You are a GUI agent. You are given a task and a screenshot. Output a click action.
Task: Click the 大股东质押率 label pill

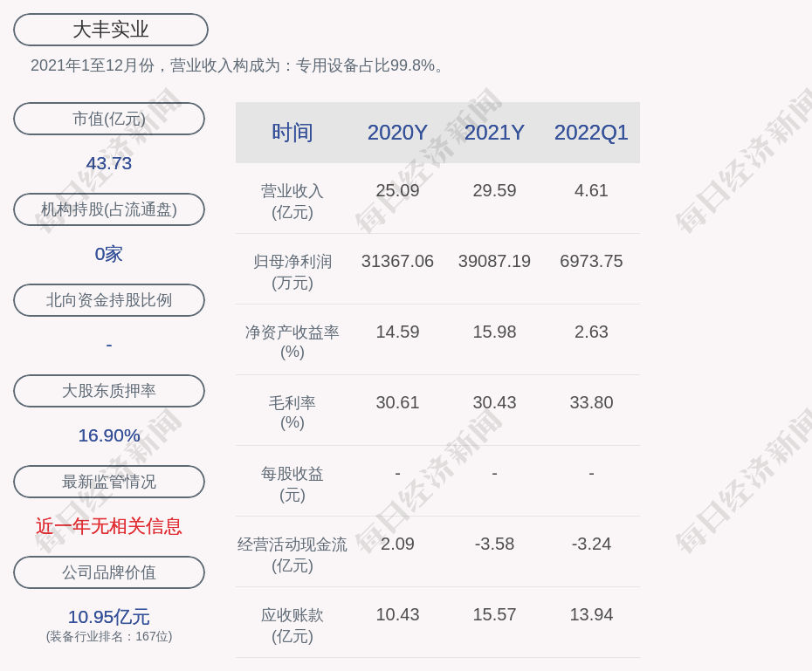click(x=109, y=391)
